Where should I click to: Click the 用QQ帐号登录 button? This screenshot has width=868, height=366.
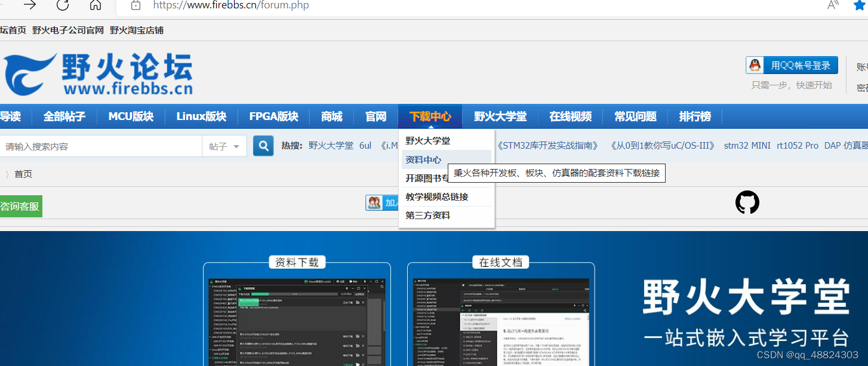pos(792,65)
